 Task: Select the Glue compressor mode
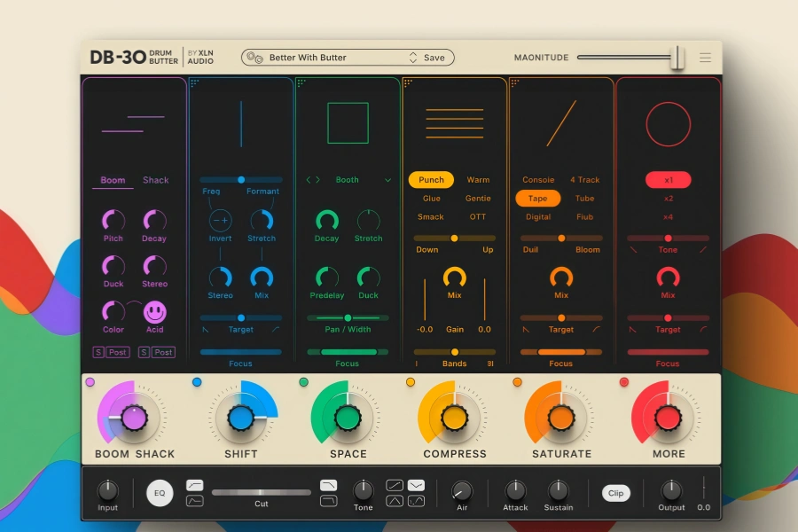click(432, 199)
